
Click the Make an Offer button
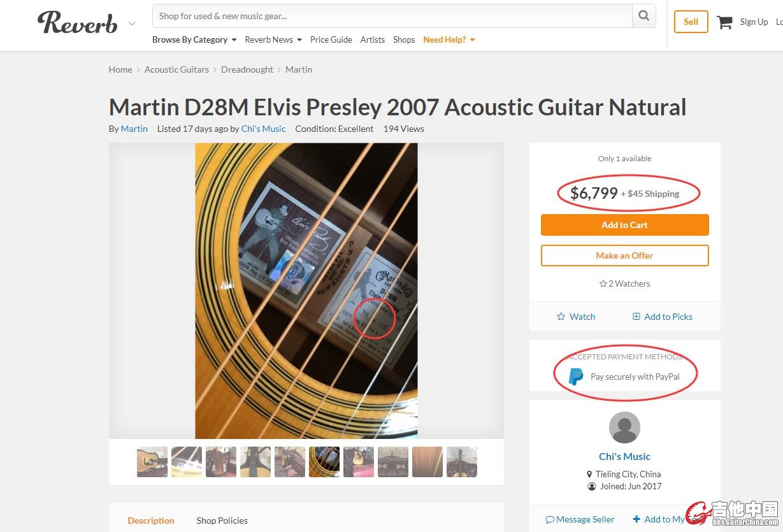point(624,255)
